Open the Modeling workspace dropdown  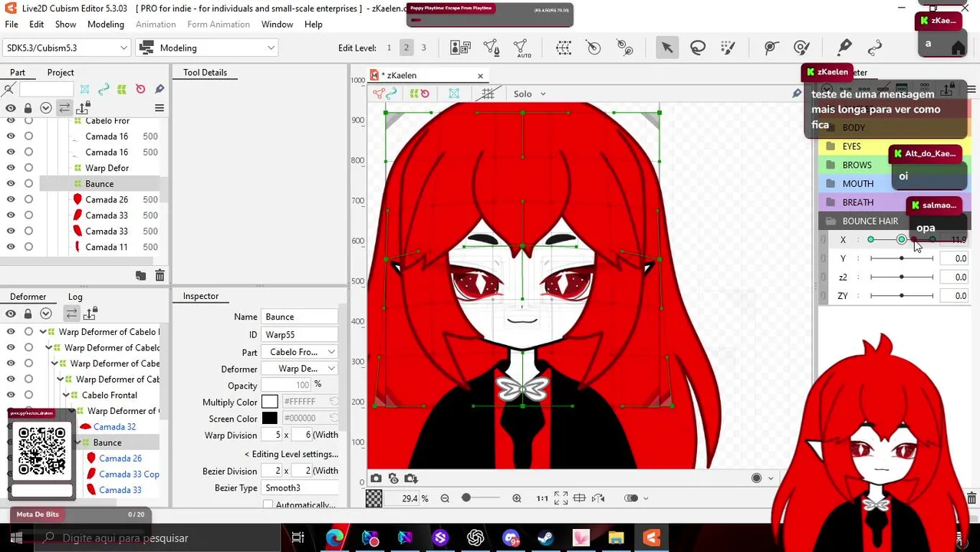click(x=206, y=48)
